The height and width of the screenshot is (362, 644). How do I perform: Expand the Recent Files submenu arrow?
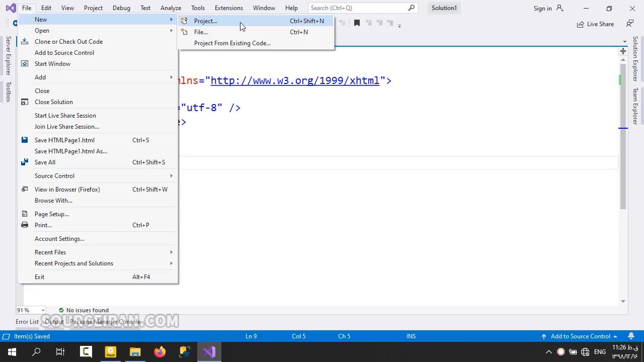click(171, 252)
